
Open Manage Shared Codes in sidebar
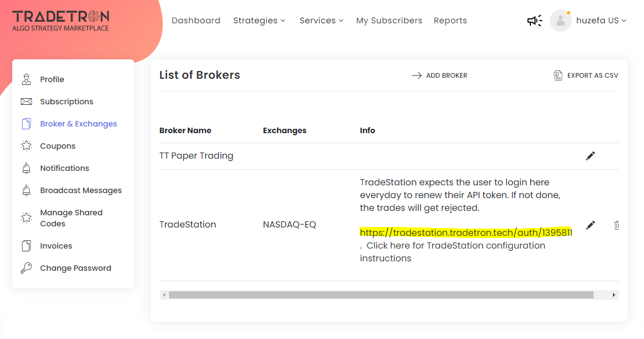point(71,218)
